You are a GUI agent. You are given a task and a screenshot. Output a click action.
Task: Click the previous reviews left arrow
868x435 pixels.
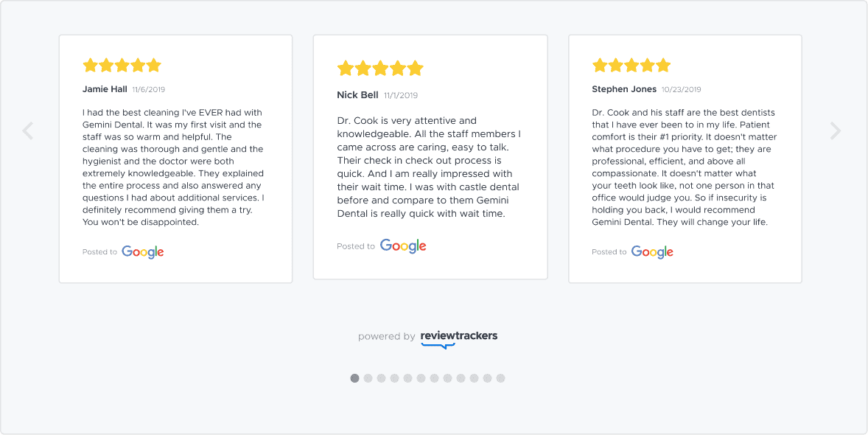pyautogui.click(x=28, y=131)
